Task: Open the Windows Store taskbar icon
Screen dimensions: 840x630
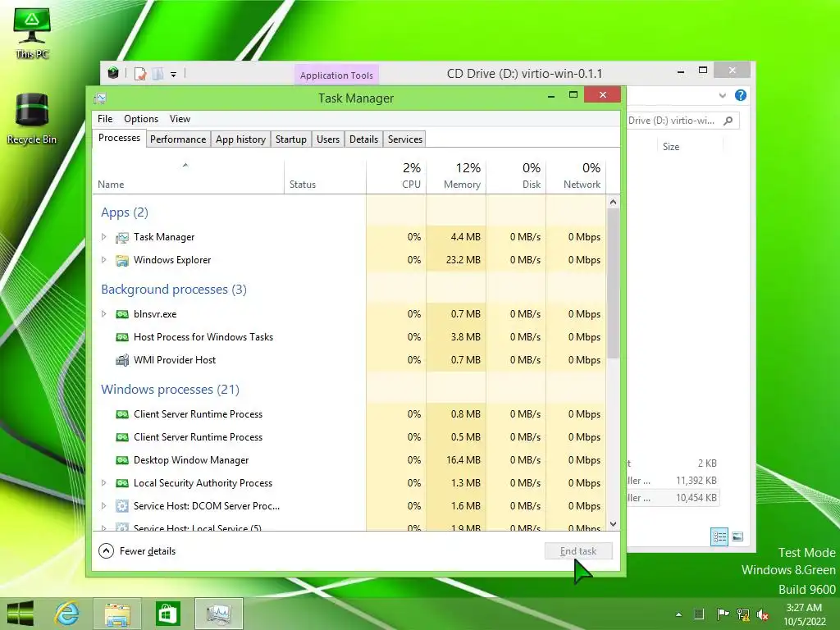Action: point(167,614)
